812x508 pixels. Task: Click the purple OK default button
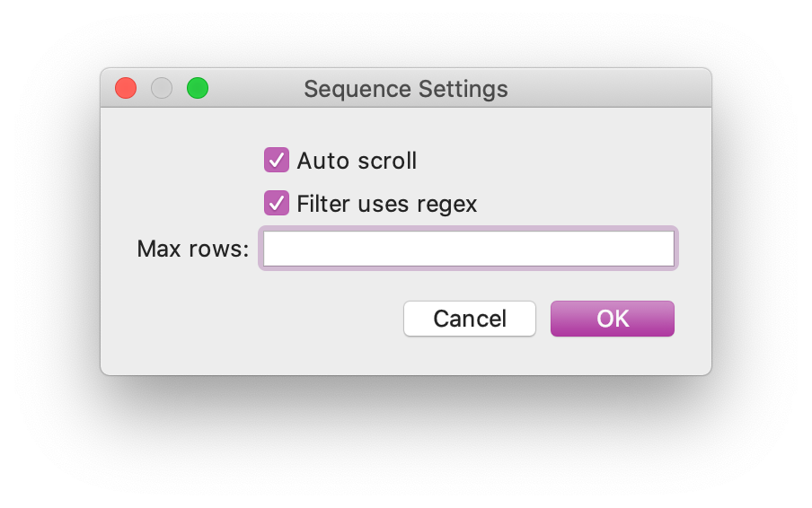point(613,319)
